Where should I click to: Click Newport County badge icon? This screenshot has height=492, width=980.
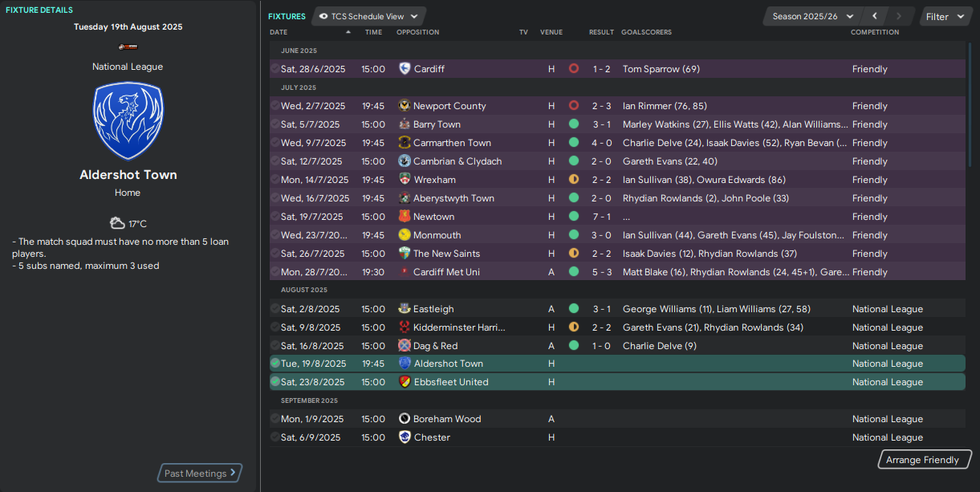pyautogui.click(x=405, y=106)
